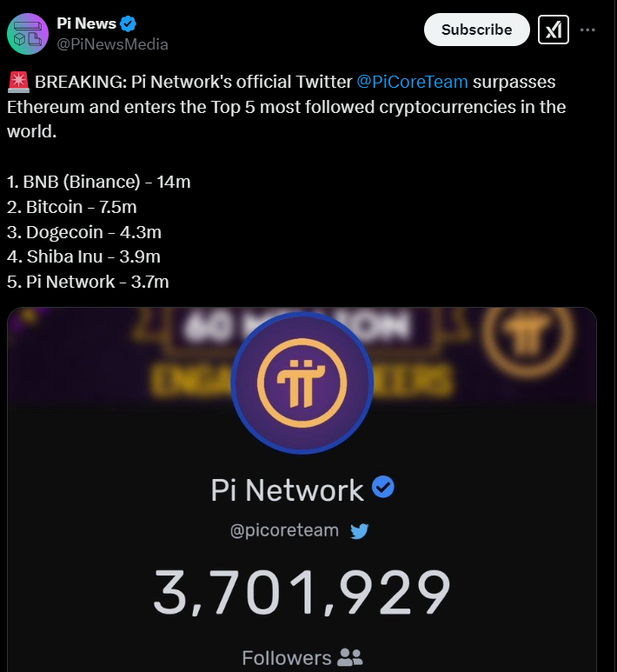Image resolution: width=617 pixels, height=672 pixels.
Task: Click the @PiNewsMedia handle
Action: pos(112,44)
